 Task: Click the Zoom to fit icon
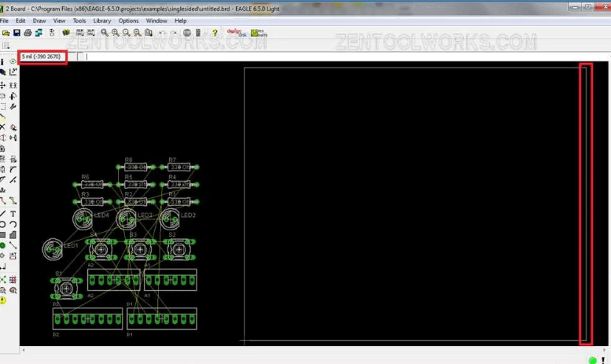pyautogui.click(x=105, y=33)
